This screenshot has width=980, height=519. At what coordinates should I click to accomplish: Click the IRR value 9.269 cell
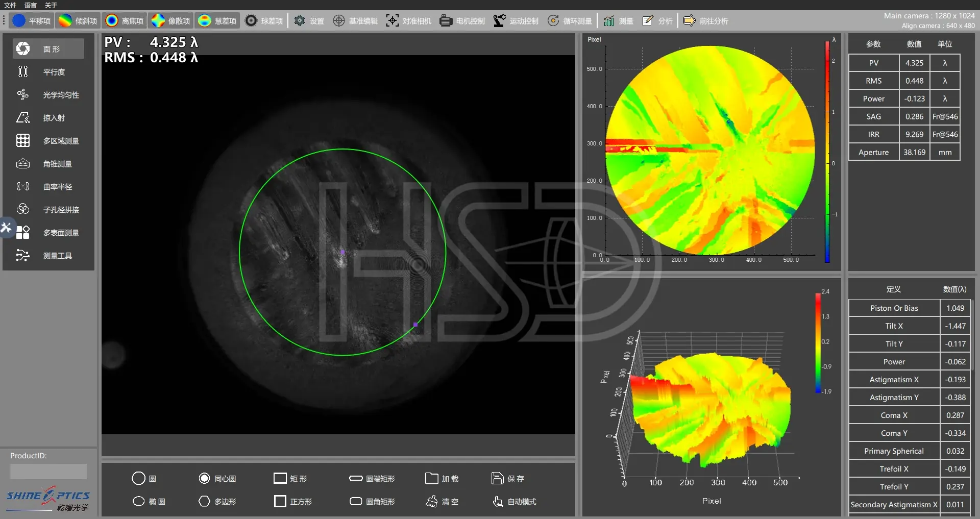[x=914, y=134]
